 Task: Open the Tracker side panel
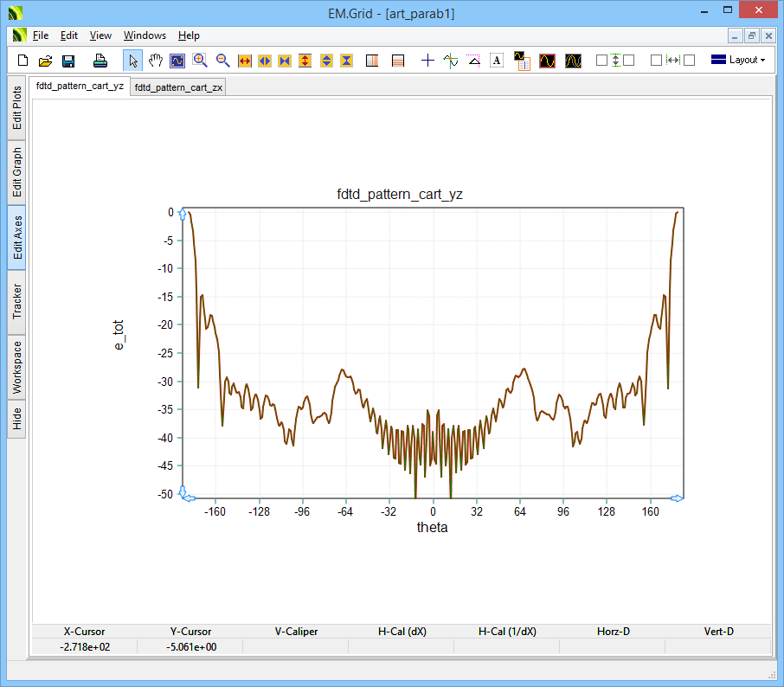[x=17, y=301]
